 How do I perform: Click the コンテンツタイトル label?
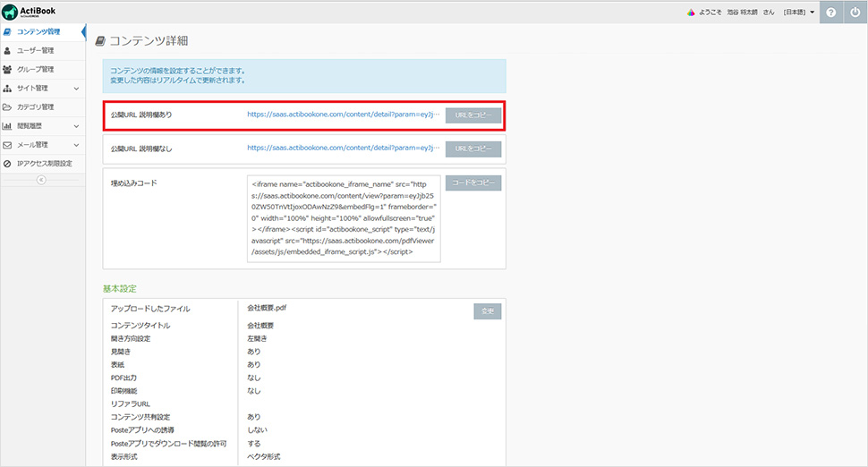pos(140,326)
